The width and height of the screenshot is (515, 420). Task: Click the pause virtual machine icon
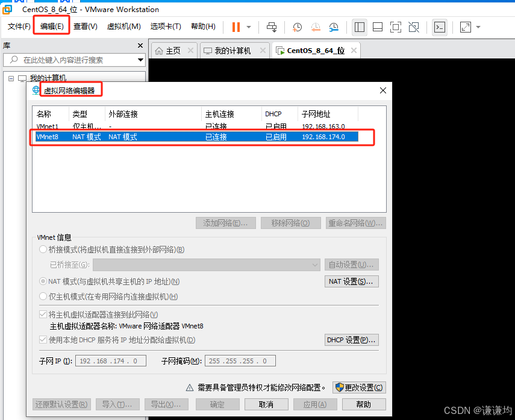[236, 27]
